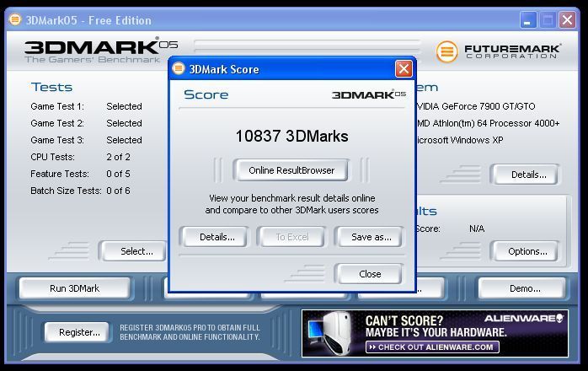The height and width of the screenshot is (371, 588).
Task: Open score Details in 3DMark Score dialog
Action: (216, 237)
